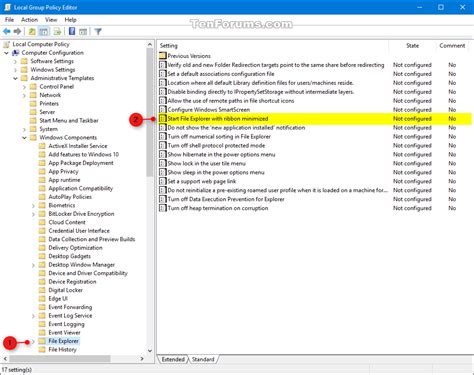Click the Previous Versions folder icon

pos(163,56)
